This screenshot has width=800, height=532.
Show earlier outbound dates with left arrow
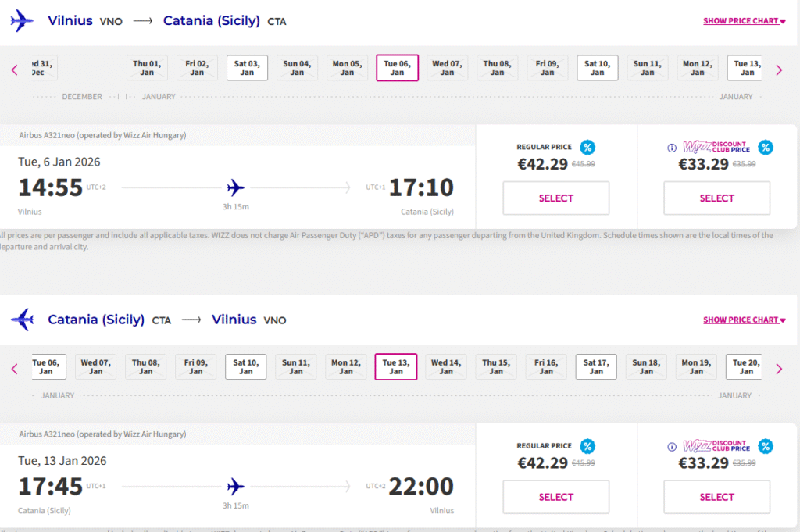pos(14,70)
